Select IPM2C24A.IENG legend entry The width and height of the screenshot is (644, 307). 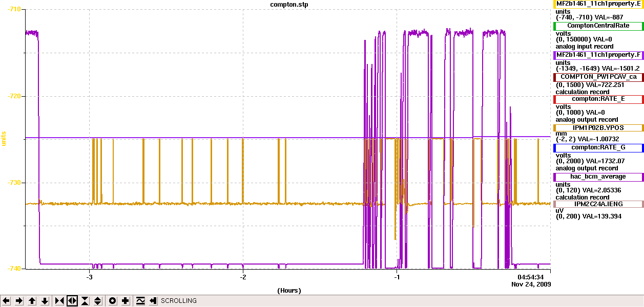click(599, 204)
